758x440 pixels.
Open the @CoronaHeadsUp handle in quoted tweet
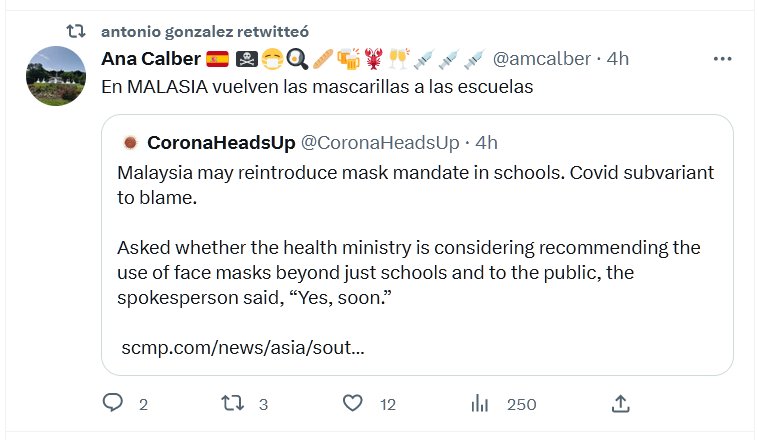(x=380, y=142)
